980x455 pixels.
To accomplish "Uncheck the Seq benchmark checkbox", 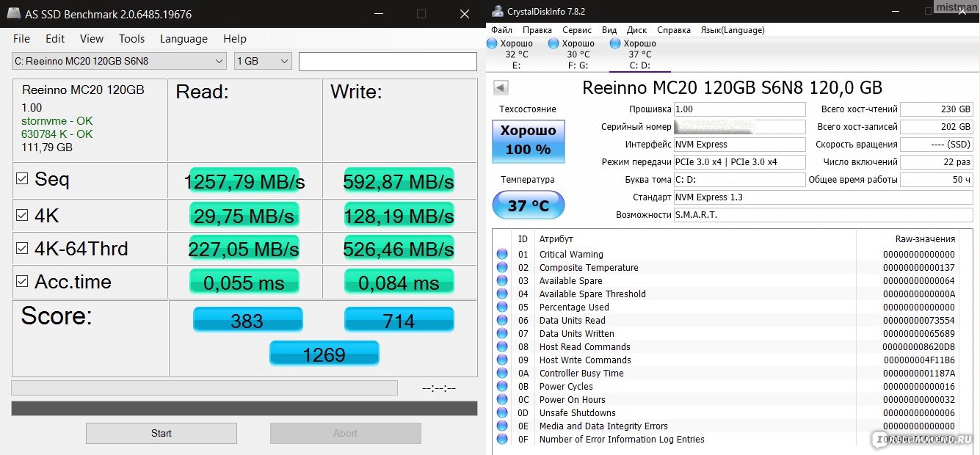I will pyautogui.click(x=22, y=179).
